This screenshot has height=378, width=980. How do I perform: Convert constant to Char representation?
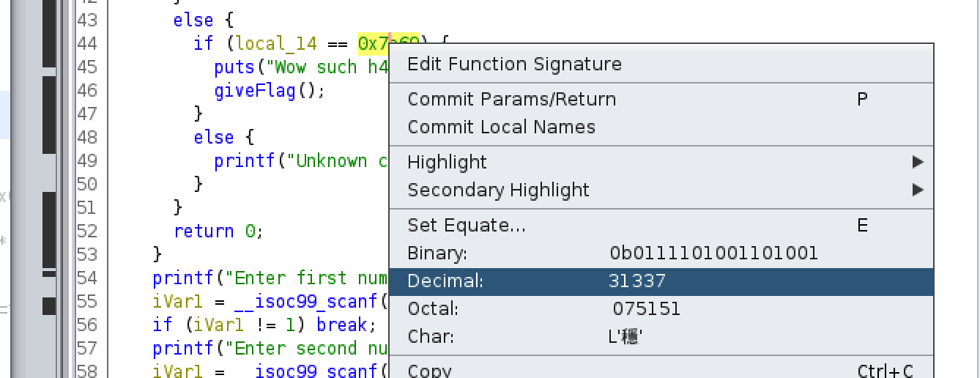coord(661,337)
